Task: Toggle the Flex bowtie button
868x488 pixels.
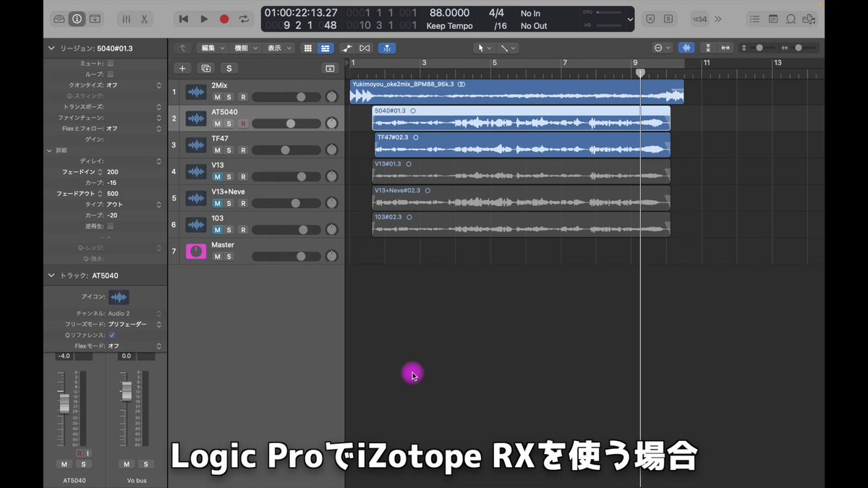Action: pos(365,48)
